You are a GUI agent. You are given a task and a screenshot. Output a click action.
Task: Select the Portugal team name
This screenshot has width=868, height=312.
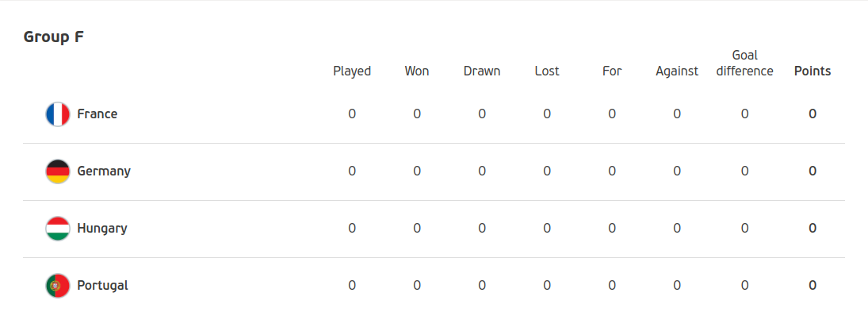click(103, 285)
